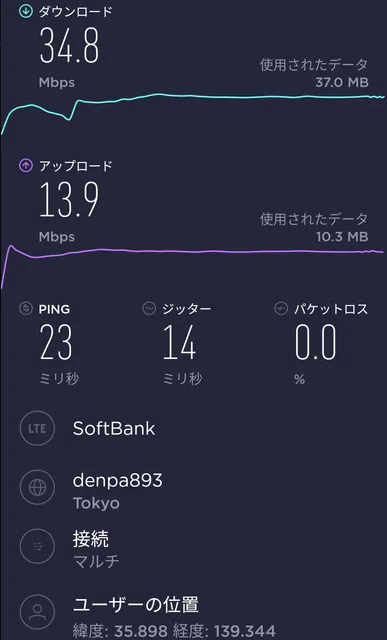Tap the connection arrows icon
Viewport: 387px width, 640px height.
37,546
